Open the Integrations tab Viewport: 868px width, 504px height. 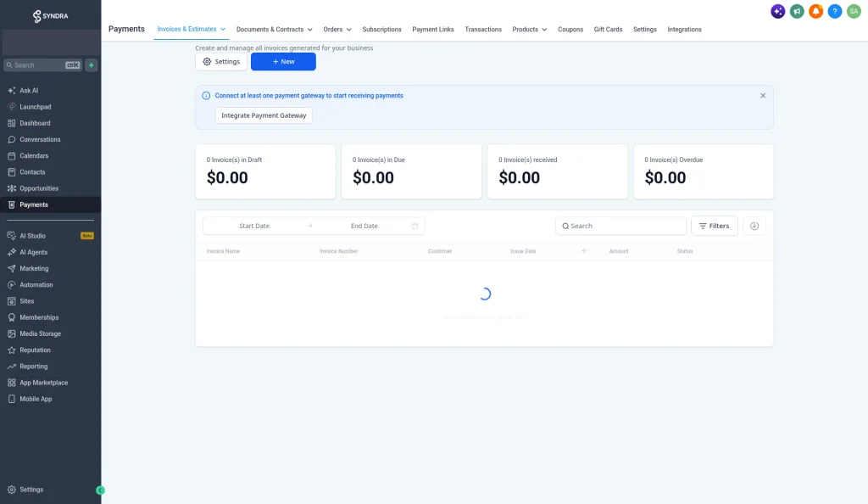pos(684,30)
